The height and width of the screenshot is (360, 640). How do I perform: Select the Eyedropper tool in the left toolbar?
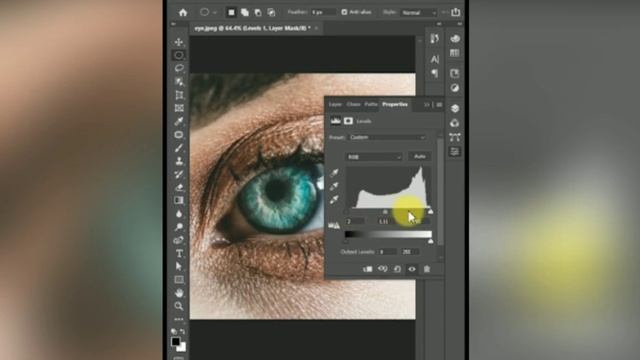[179, 121]
